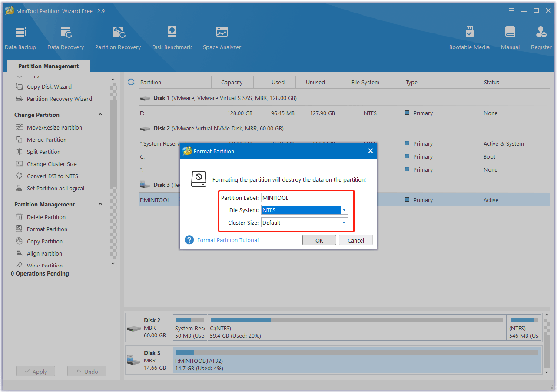Open the File System dropdown
557x392 pixels.
[x=344, y=210]
